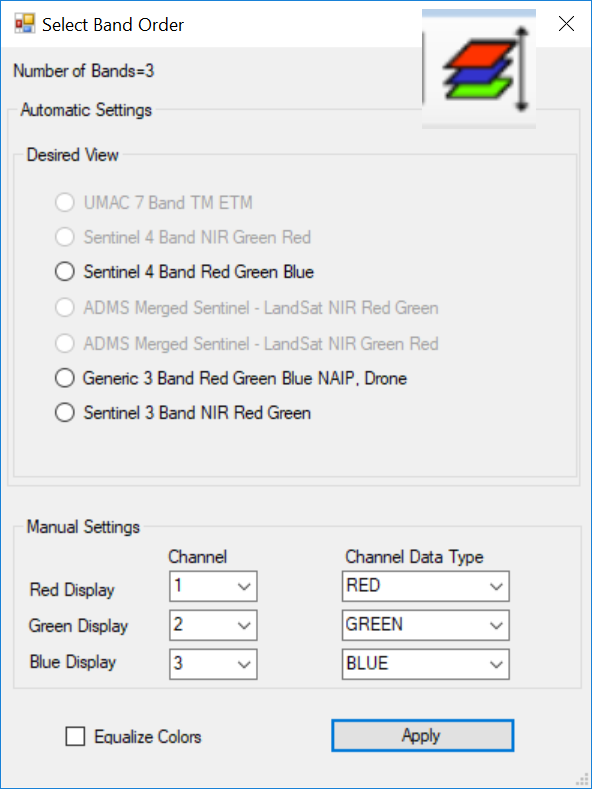Close the Select Band Order dialog
592x789 pixels.
pyautogui.click(x=566, y=24)
